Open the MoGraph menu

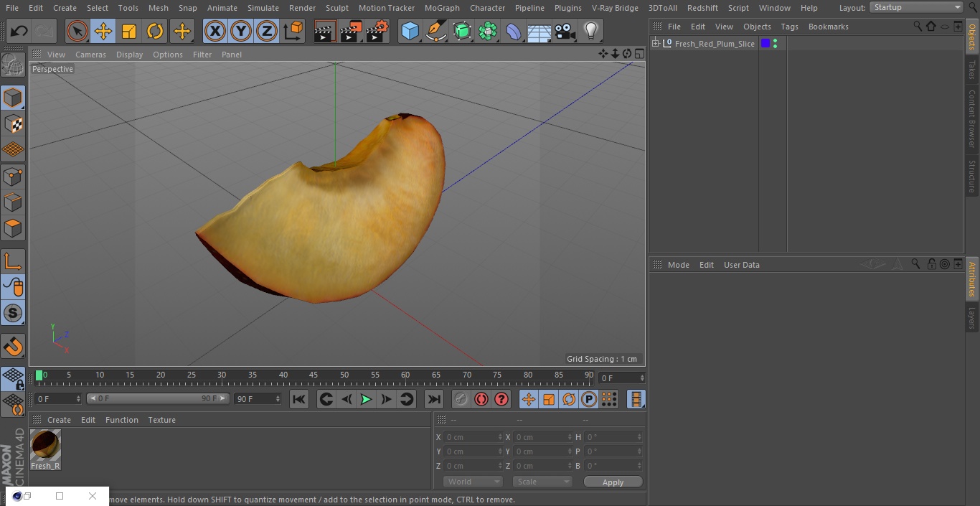click(x=442, y=8)
